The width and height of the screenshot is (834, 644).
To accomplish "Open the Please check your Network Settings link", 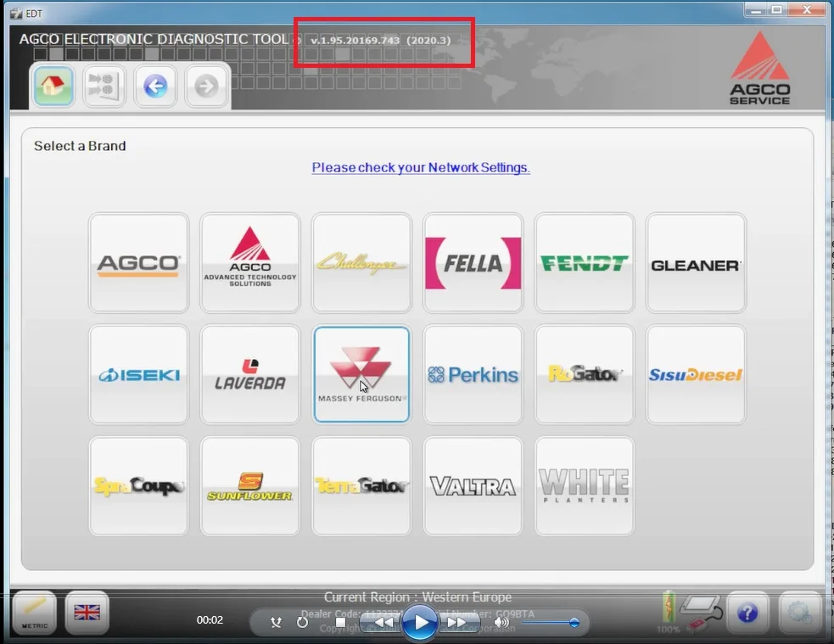I will [421, 167].
